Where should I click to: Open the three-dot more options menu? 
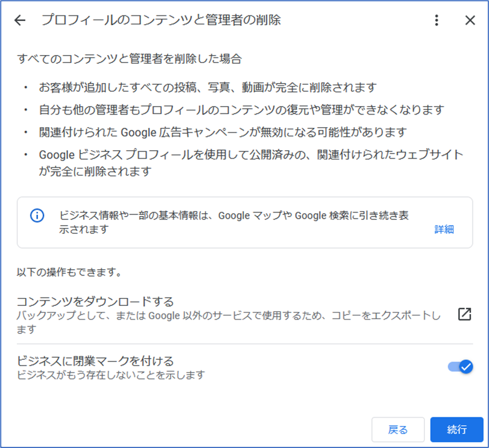pyautogui.click(x=436, y=20)
